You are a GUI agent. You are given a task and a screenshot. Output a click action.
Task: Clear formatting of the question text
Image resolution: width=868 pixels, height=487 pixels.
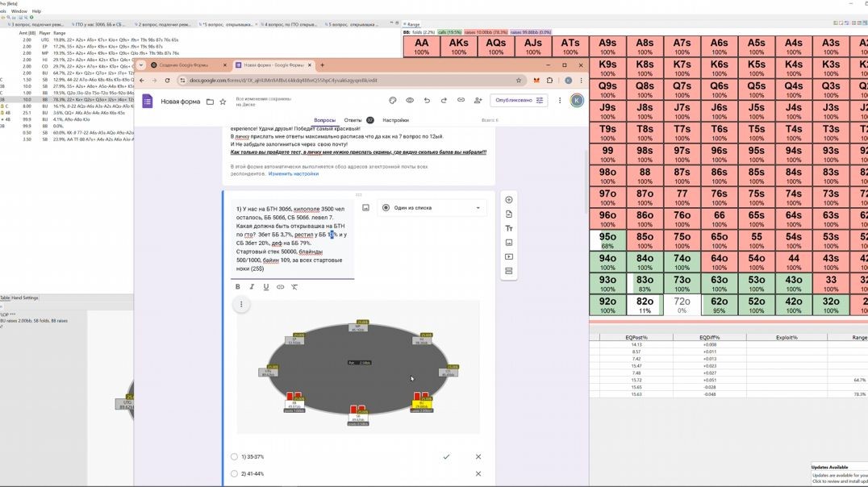click(294, 287)
